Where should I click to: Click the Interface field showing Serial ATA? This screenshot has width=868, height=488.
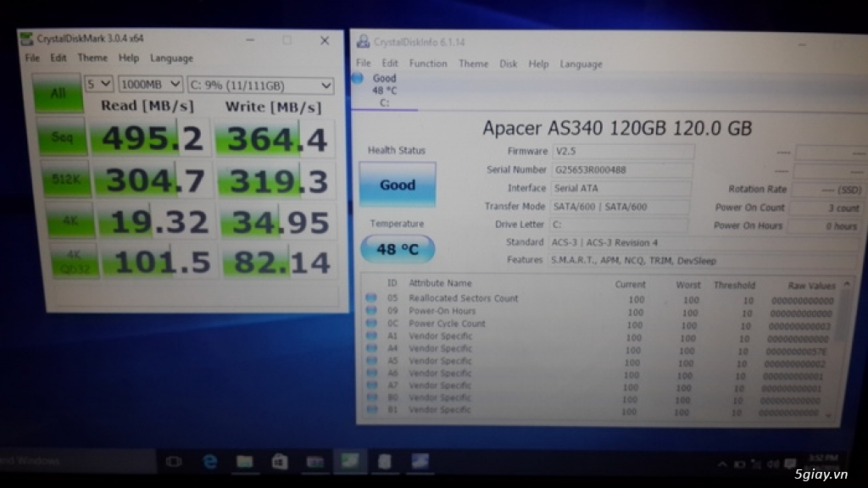click(x=620, y=188)
